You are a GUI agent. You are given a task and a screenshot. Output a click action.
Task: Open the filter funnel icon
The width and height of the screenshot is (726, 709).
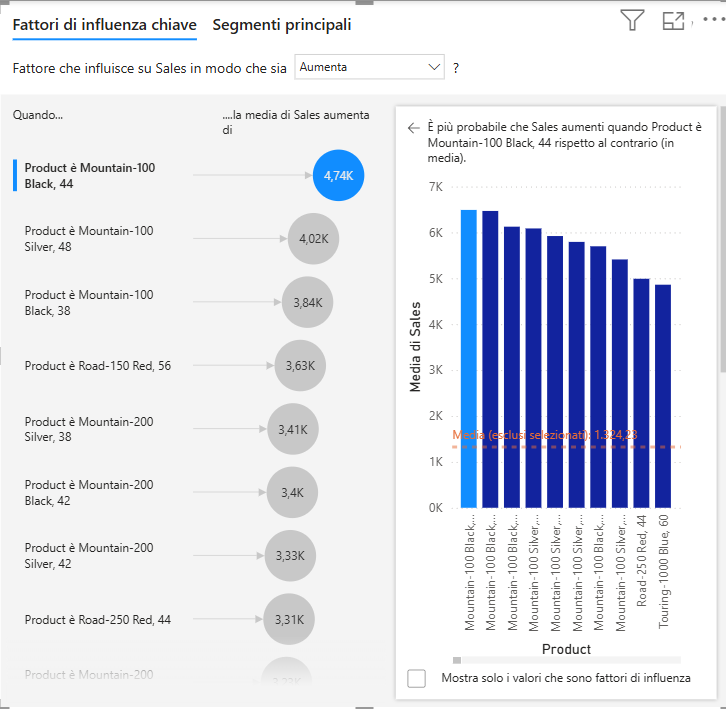[x=632, y=20]
